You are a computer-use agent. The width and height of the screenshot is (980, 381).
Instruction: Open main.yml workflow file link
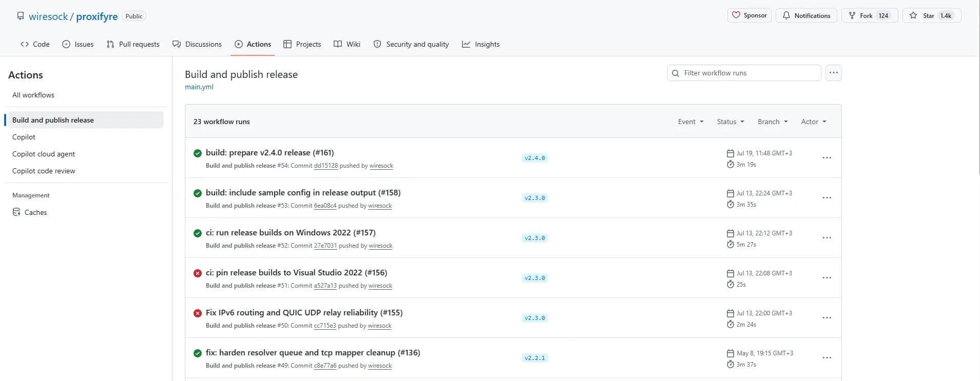pos(199,87)
